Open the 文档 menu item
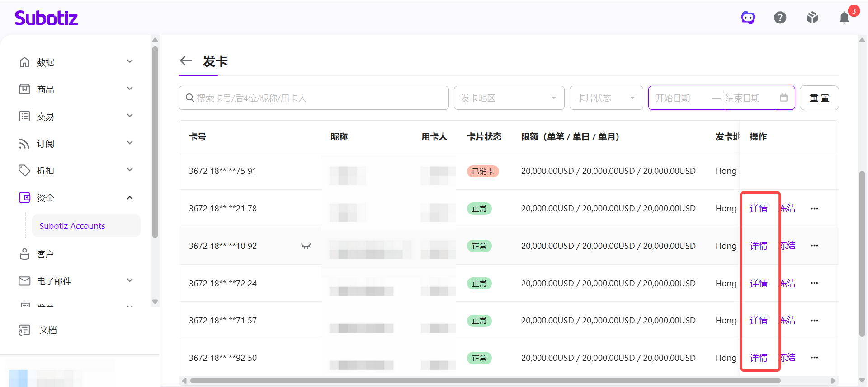The width and height of the screenshot is (868, 387). point(48,330)
